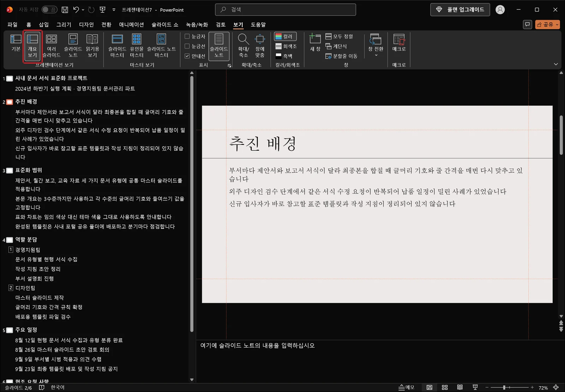Zoom in with the plus button
This screenshot has width=565, height=392.
[x=532, y=387]
